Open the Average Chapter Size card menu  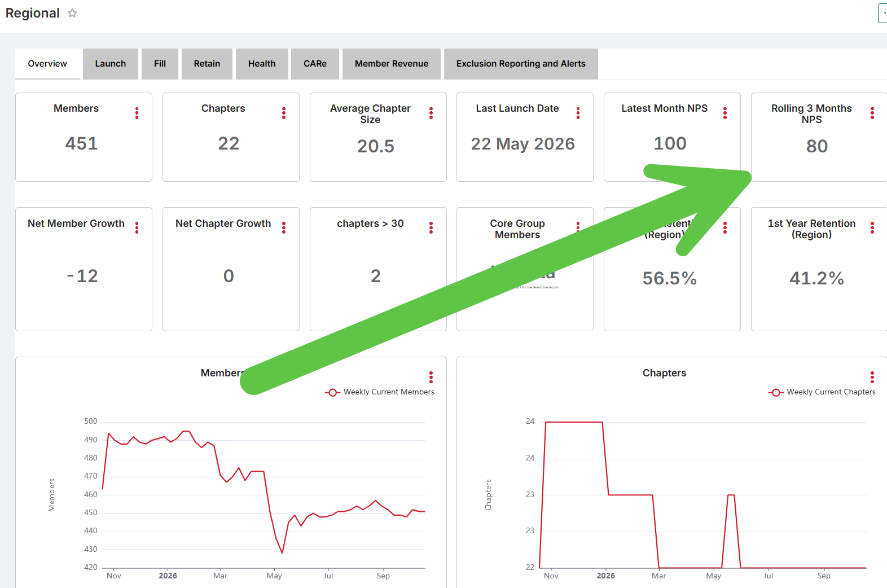click(x=431, y=113)
